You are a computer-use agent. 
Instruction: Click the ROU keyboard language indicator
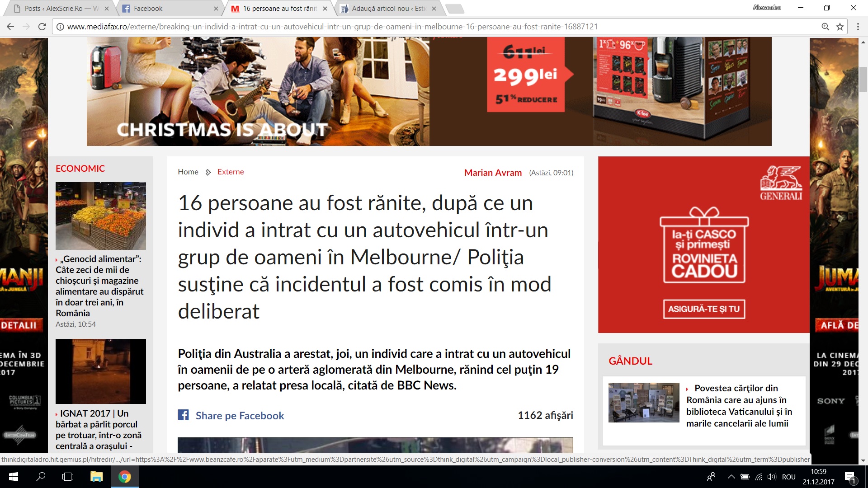point(789,477)
